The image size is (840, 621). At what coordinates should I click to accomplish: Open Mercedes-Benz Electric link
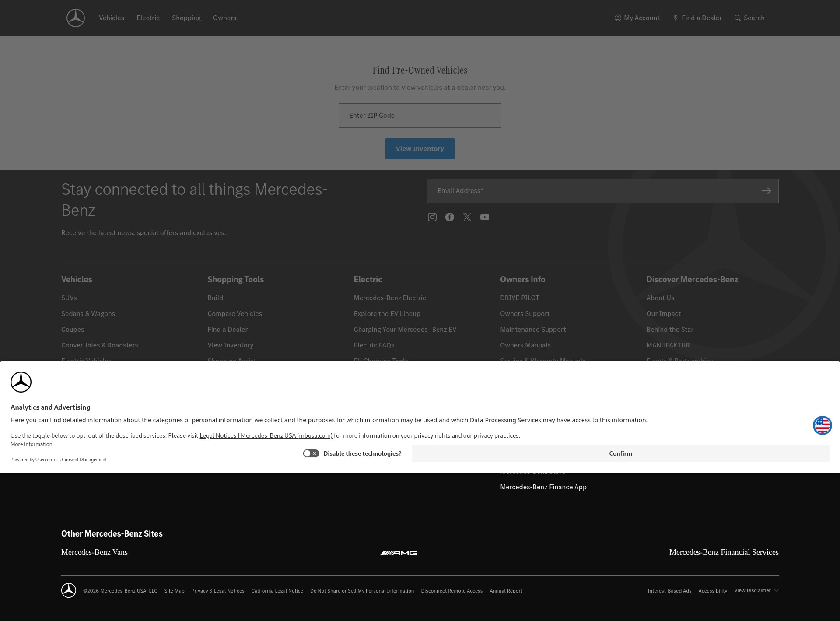(390, 298)
